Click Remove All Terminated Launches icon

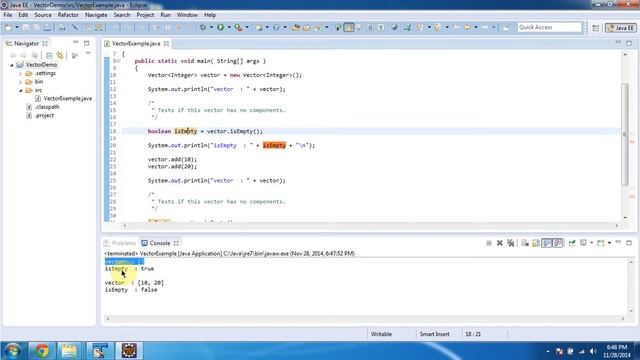click(x=511, y=243)
